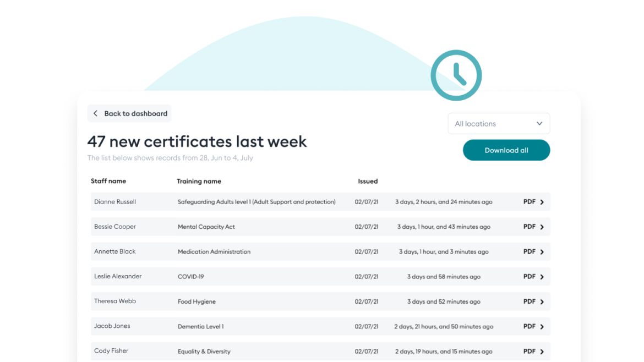Sort by Training name column header
This screenshot has height=362, width=644.
199,181
